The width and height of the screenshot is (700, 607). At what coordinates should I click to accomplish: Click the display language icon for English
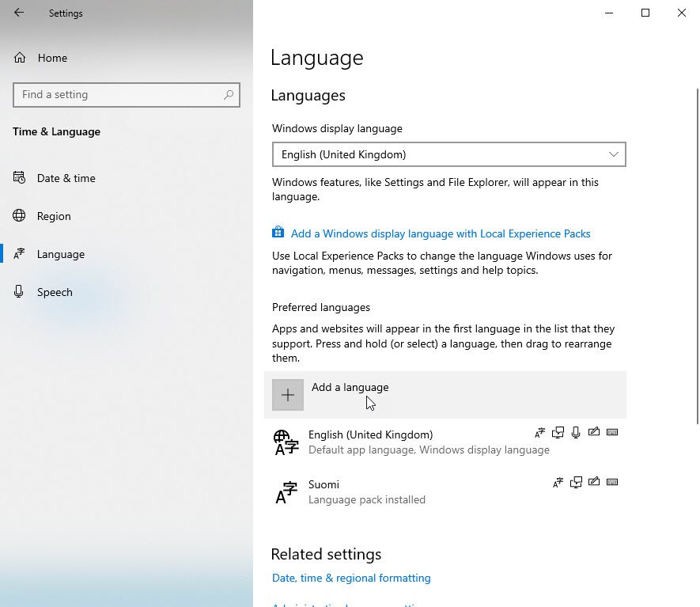coord(540,432)
